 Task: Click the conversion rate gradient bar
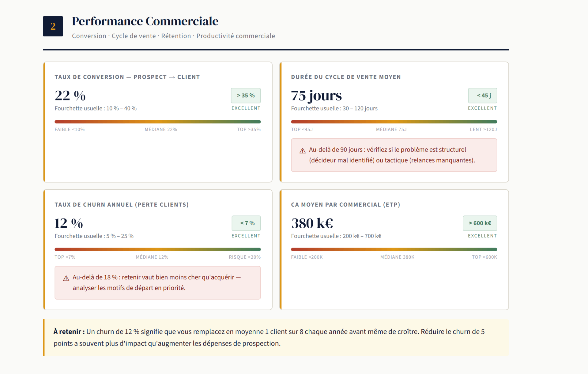158,122
